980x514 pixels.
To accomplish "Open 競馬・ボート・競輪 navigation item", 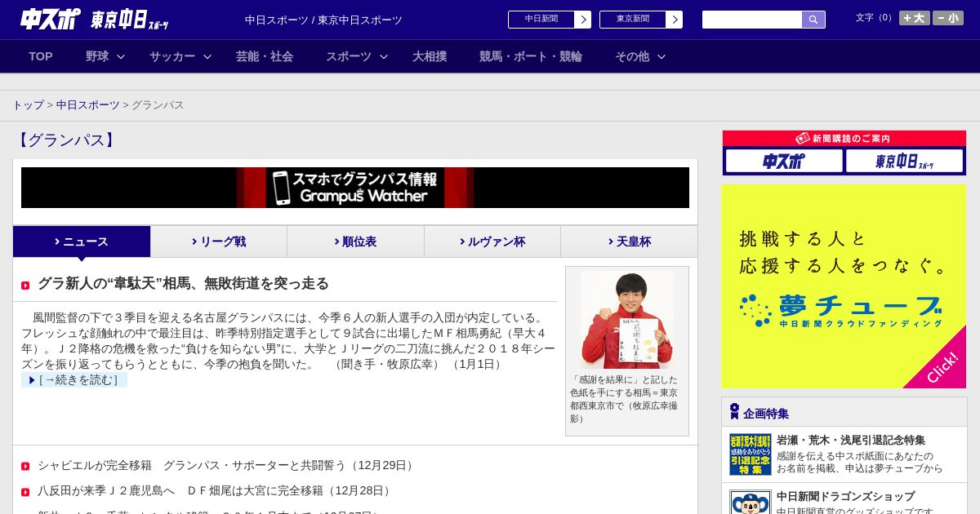I will tap(531, 56).
